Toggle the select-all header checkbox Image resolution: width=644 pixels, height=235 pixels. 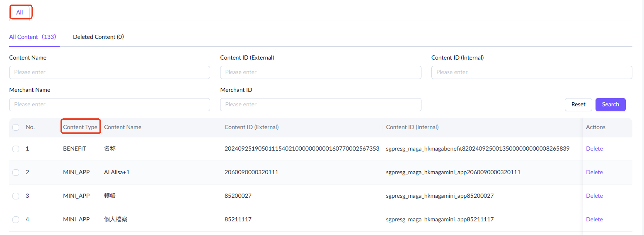coord(16,127)
